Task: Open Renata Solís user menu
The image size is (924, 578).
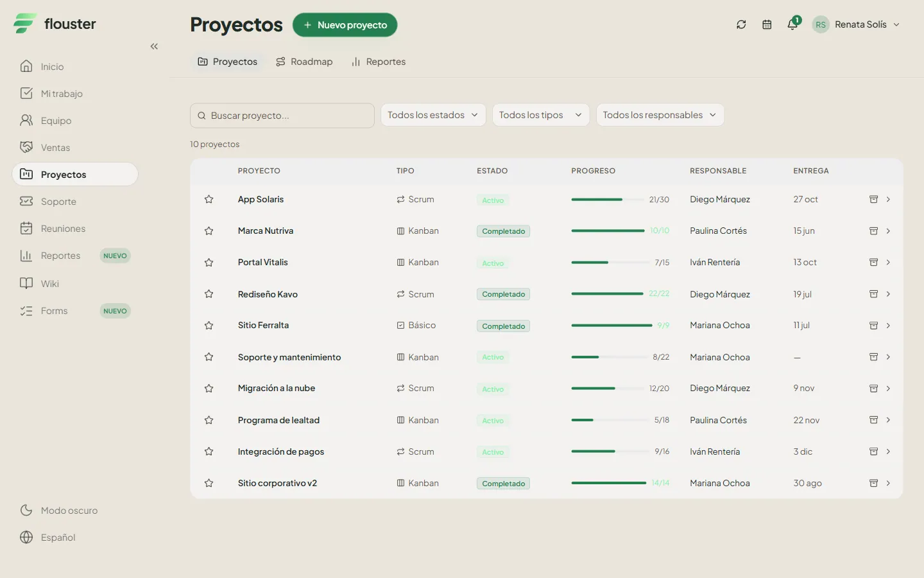Action: click(x=856, y=24)
